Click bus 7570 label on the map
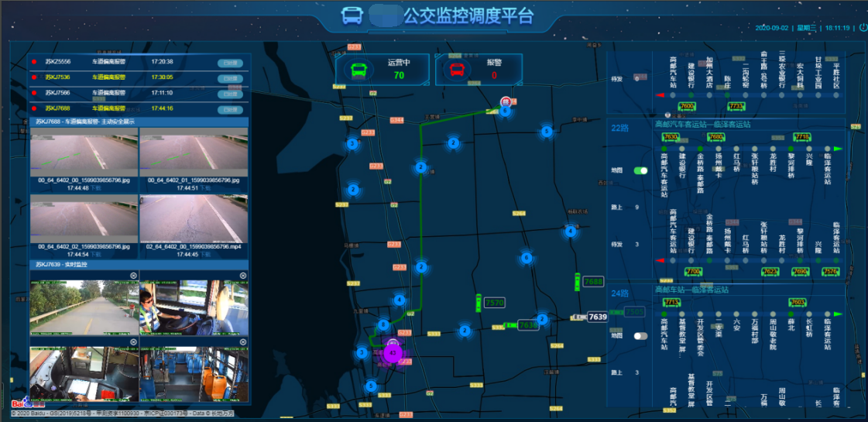The image size is (868, 422). click(x=494, y=302)
